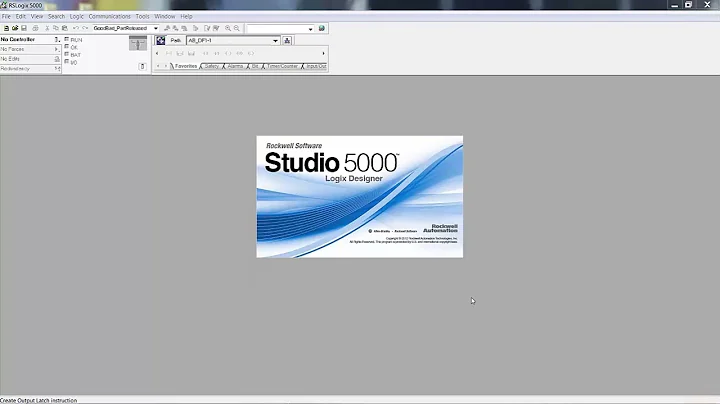Click the Open project folder icon

click(15, 28)
